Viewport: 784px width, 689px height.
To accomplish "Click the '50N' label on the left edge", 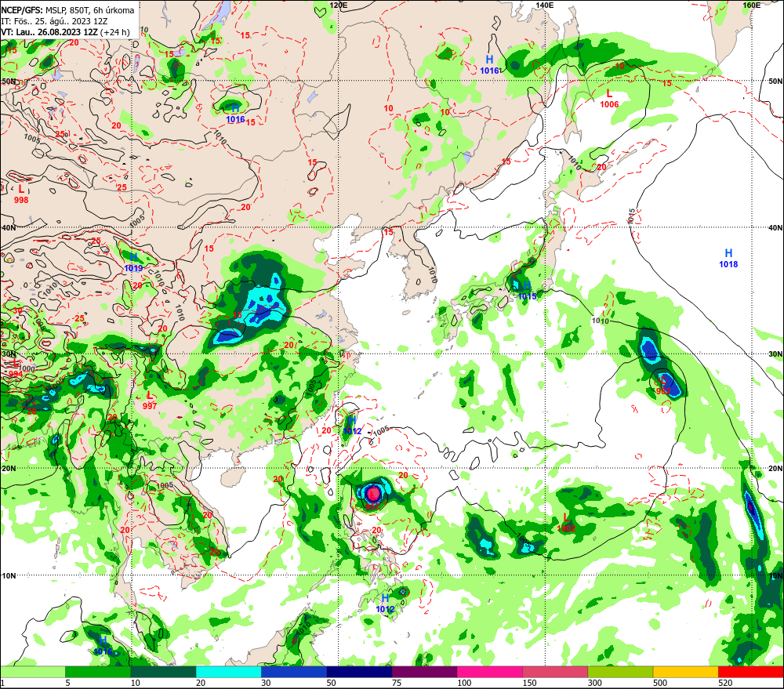I will pyautogui.click(x=8, y=81).
